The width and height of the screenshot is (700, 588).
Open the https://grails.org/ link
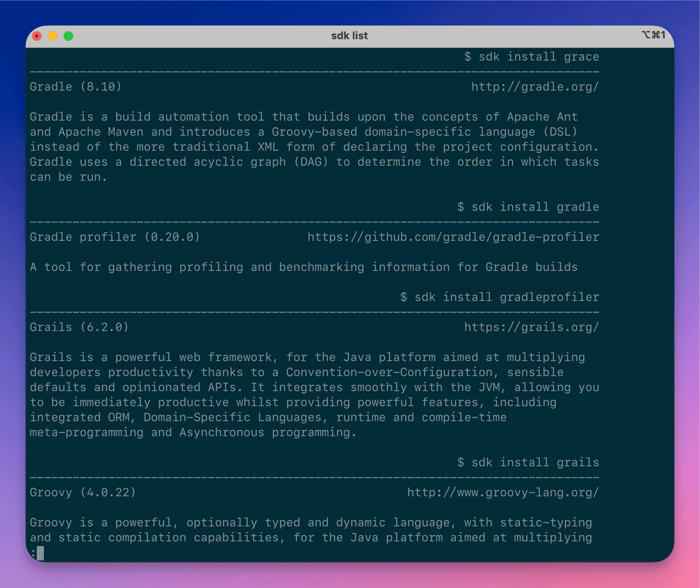[531, 327]
